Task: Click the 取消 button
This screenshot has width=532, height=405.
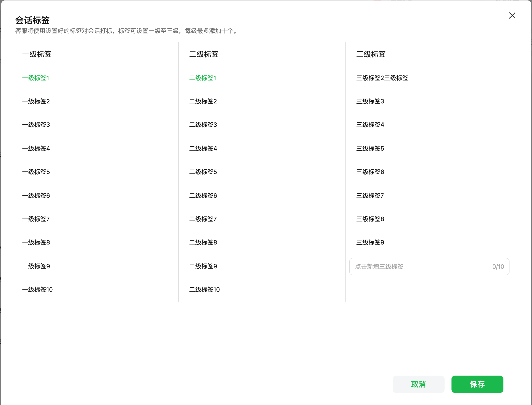Action: coord(418,384)
